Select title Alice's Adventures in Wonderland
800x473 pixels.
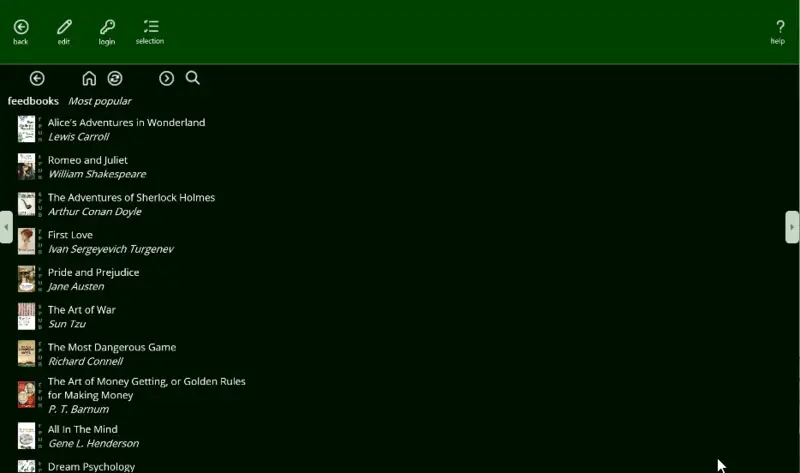pos(127,122)
